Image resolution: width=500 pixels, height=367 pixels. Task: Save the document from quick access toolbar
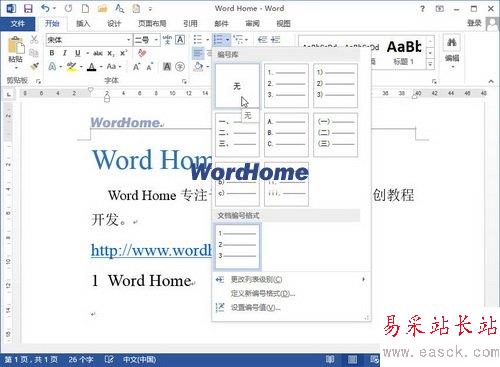28,9
